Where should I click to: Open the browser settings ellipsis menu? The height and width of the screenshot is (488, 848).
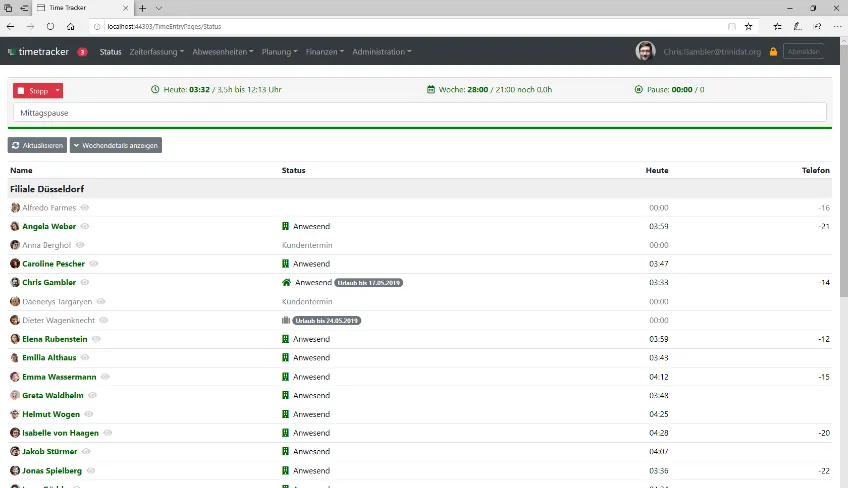pos(838,27)
